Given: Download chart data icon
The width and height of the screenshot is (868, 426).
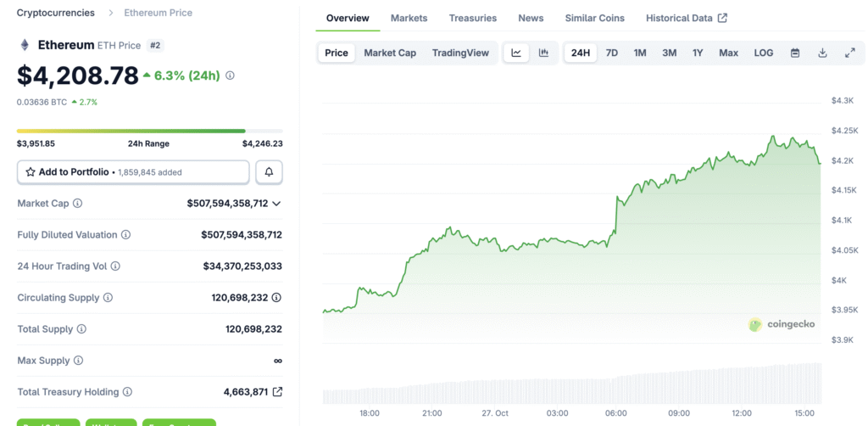Looking at the screenshot, I should pos(822,53).
